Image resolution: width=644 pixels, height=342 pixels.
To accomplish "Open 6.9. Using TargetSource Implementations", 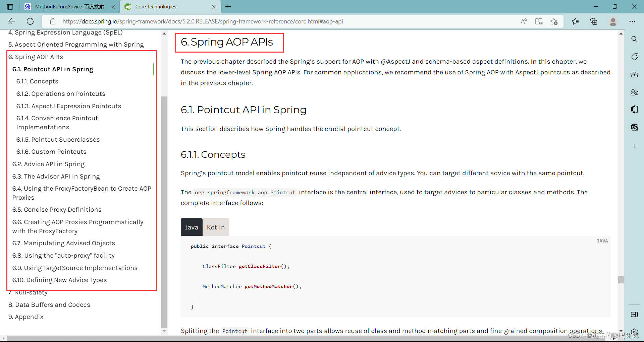I will click(x=75, y=268).
